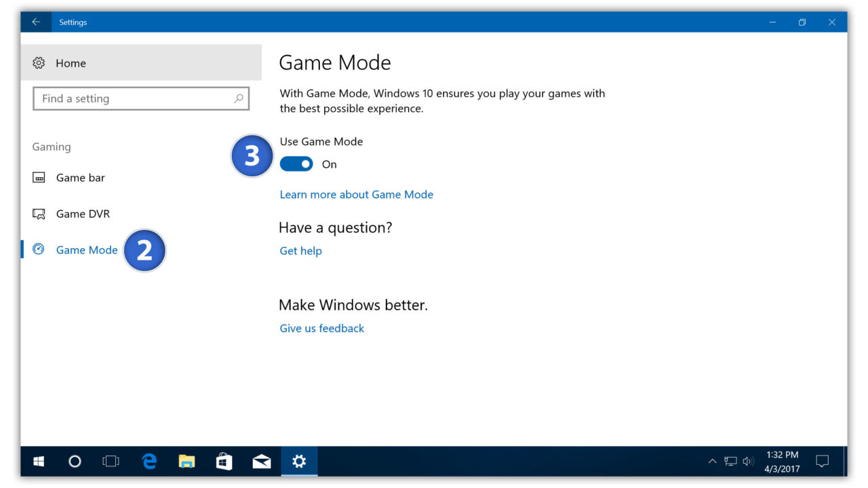Turn off the Use Game Mode switch

point(296,164)
